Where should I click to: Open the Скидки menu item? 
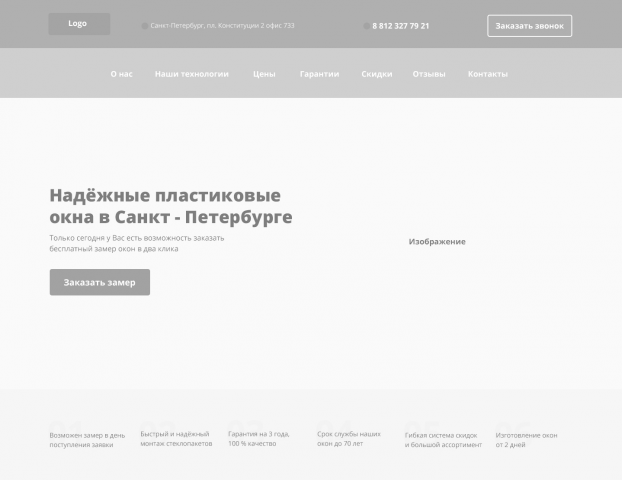[x=376, y=74]
